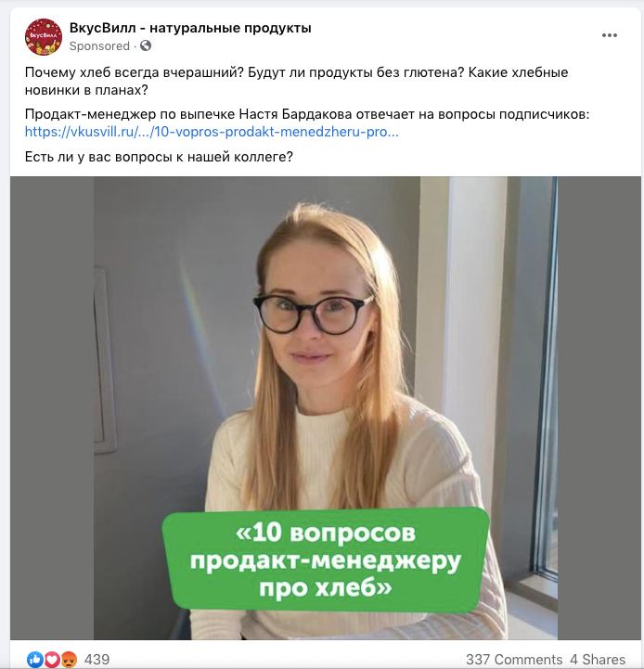Click the woman's round black glasses in the photo

point(313,314)
